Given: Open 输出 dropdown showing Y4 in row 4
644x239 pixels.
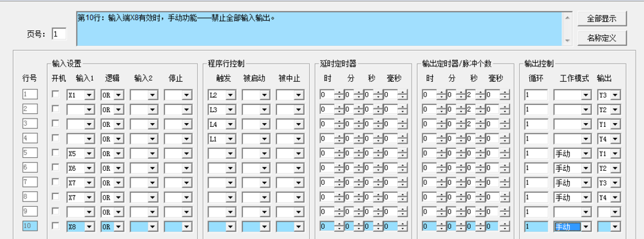Looking at the screenshot, I should [x=609, y=139].
